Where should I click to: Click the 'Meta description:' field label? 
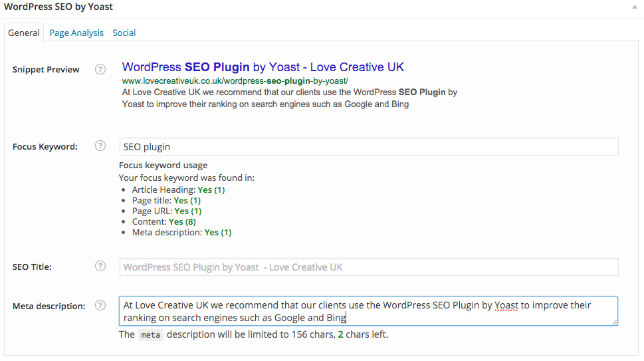(49, 306)
